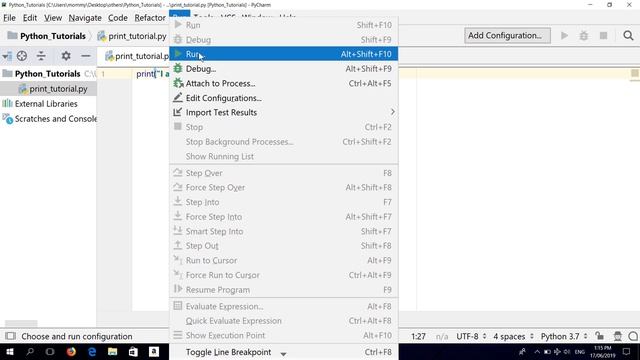
Task: Select Python_Tutorials root folder in project tree
Action: (48, 74)
